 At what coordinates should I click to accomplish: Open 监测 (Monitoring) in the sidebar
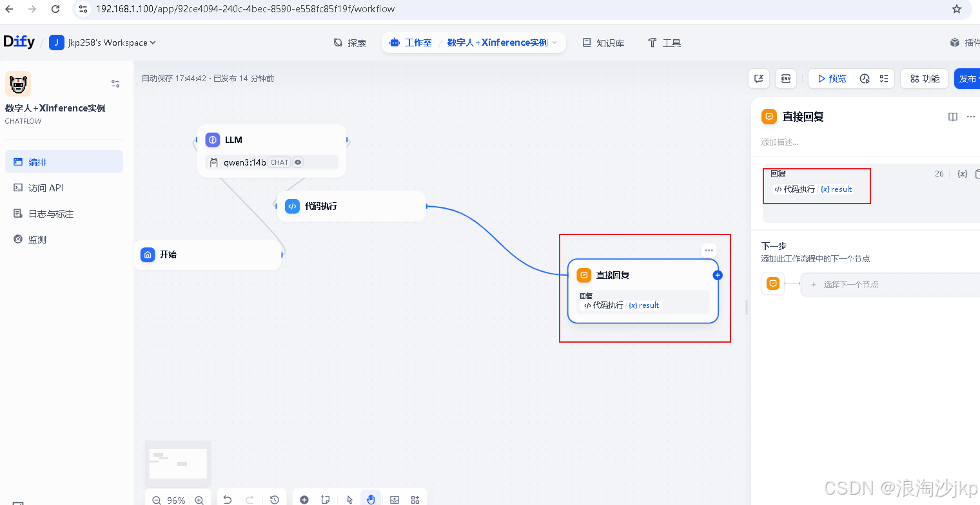click(64, 240)
